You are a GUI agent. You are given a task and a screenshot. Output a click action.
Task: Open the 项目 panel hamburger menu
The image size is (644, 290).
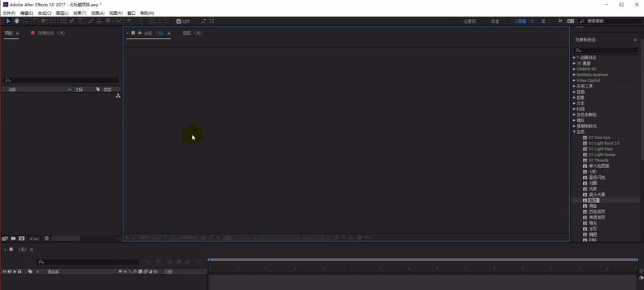click(x=17, y=33)
